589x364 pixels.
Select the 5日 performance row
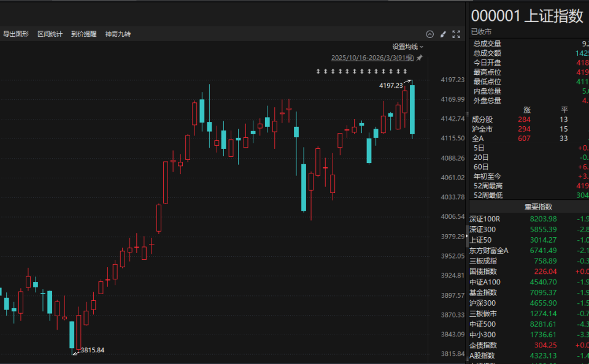coord(529,148)
